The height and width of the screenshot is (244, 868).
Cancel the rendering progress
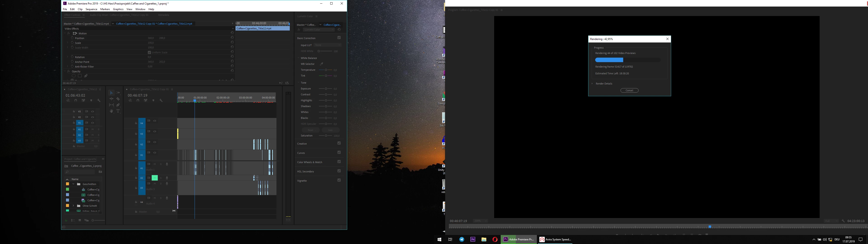(x=629, y=90)
